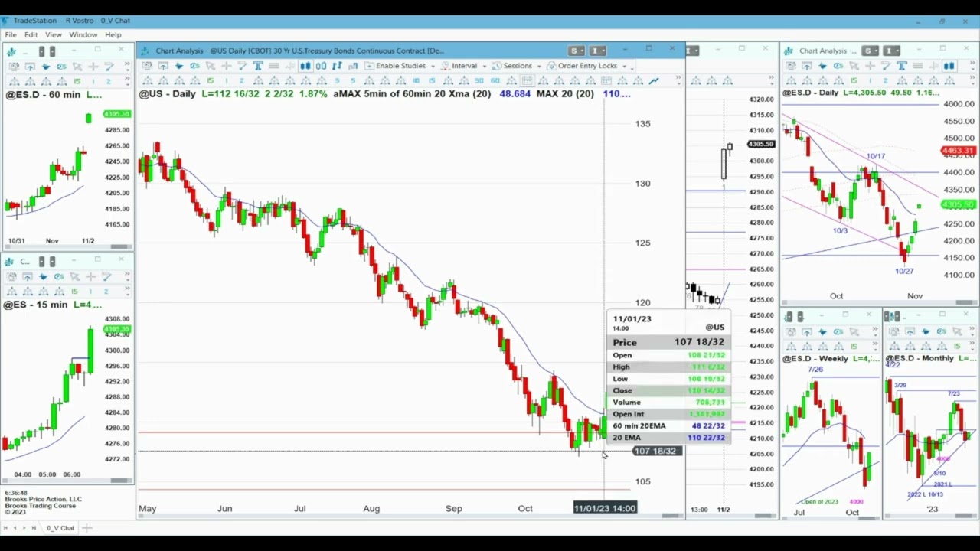Select the 30 interval shortcut in @US toolbar
Image resolution: width=980 pixels, height=551 pixels.
coord(479,80)
